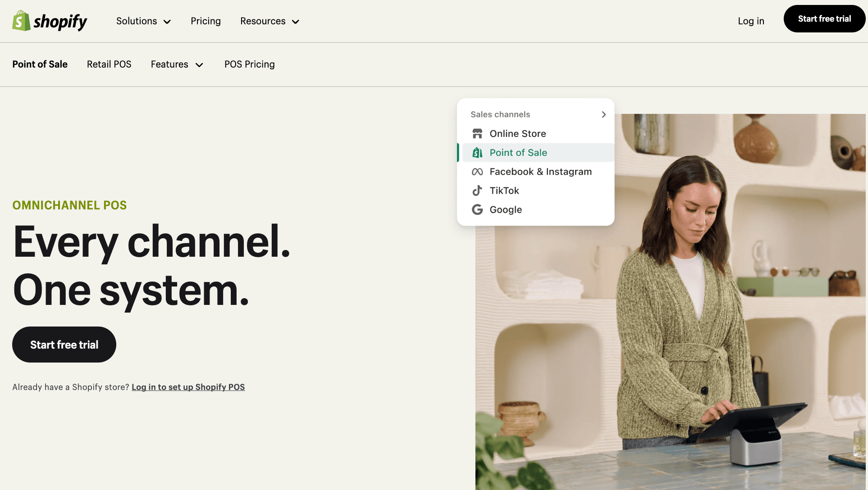This screenshot has width=868, height=490.
Task: Click the Point of Sale tag icon
Action: click(477, 152)
